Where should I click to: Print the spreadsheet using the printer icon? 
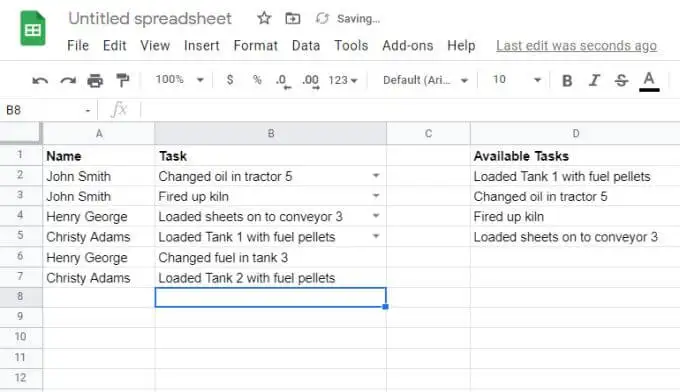(95, 81)
